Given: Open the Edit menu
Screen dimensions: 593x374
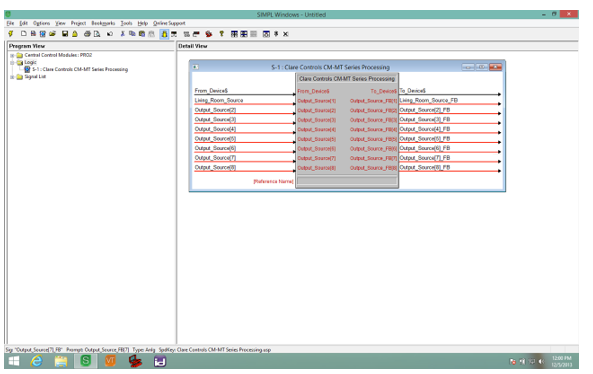Looking at the screenshot, I should click(x=23, y=23).
